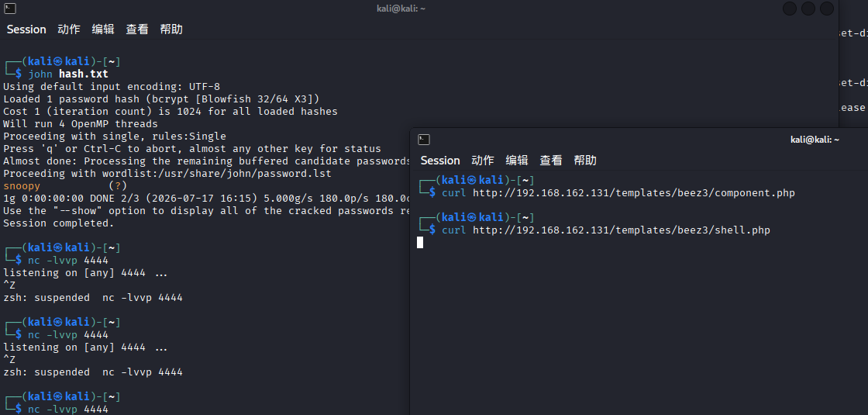Image resolution: width=868 pixels, height=415 pixels.
Task: Click 'Use the "--show" option' line
Action: (x=206, y=210)
